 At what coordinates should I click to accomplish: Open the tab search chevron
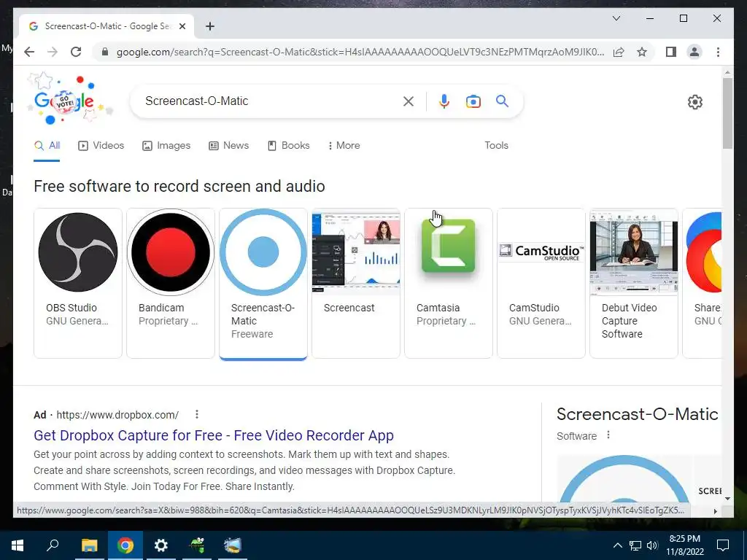[616, 18]
